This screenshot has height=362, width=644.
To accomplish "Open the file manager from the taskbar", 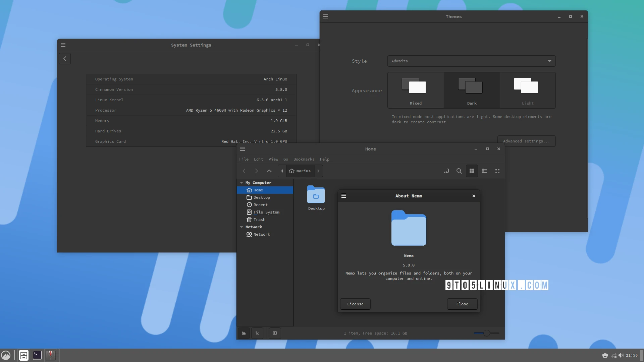I will 23,355.
